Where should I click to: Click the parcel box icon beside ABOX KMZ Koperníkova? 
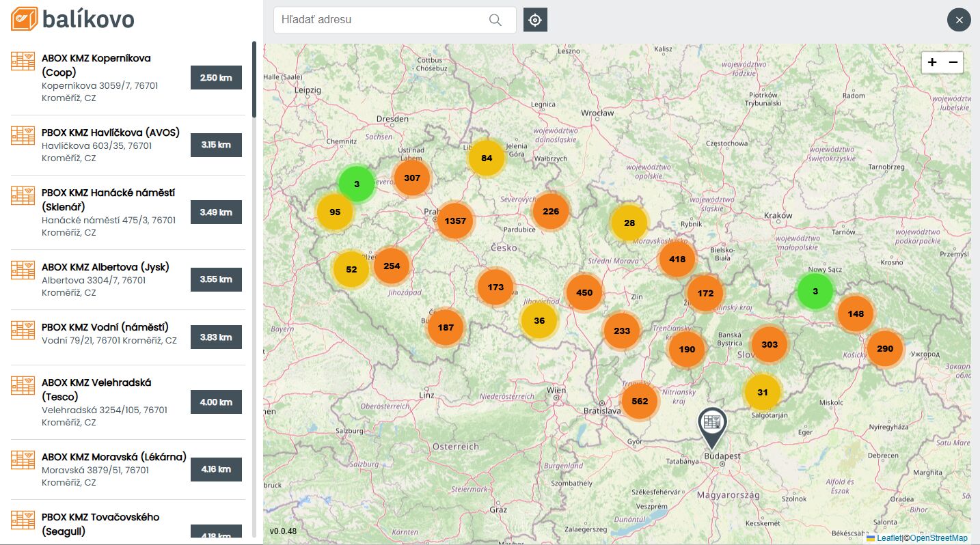[x=23, y=61]
